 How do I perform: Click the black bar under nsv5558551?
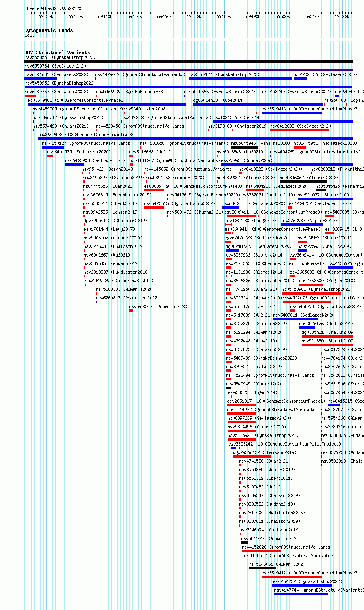(188, 61)
